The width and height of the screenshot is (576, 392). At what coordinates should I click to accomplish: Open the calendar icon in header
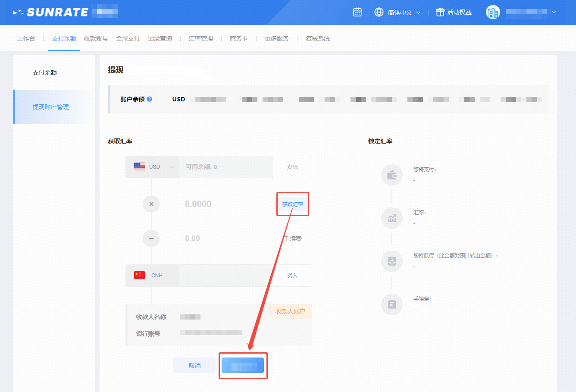click(x=357, y=12)
